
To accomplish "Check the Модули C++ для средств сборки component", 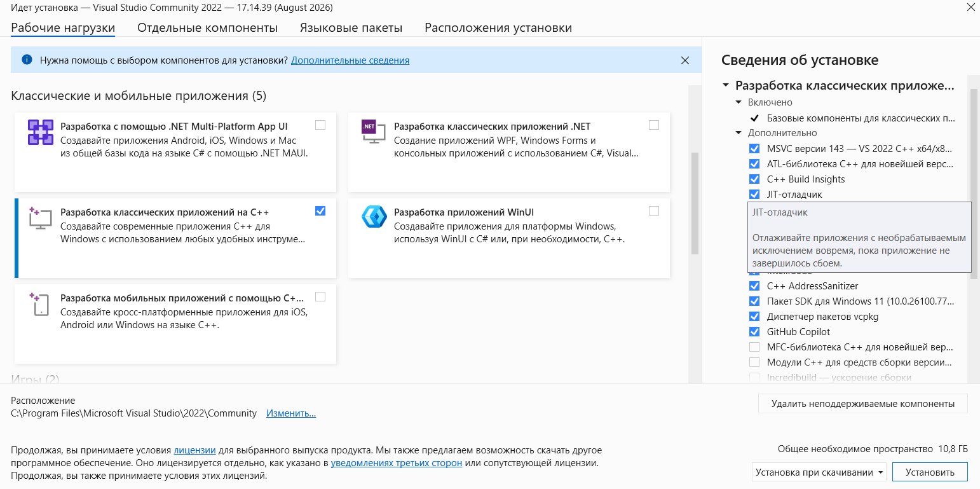I will coord(754,362).
